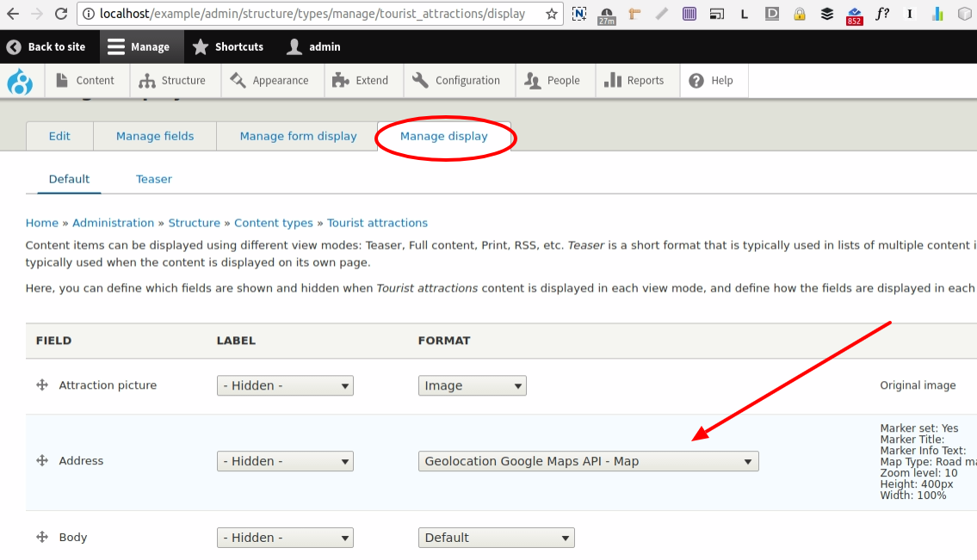Open the Structure admin menu

[x=173, y=81]
